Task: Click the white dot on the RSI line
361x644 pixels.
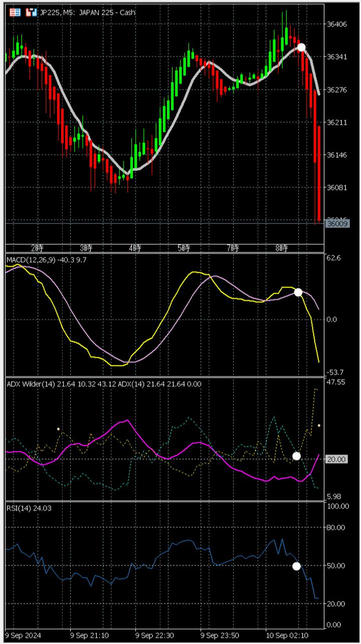Action: [x=296, y=566]
